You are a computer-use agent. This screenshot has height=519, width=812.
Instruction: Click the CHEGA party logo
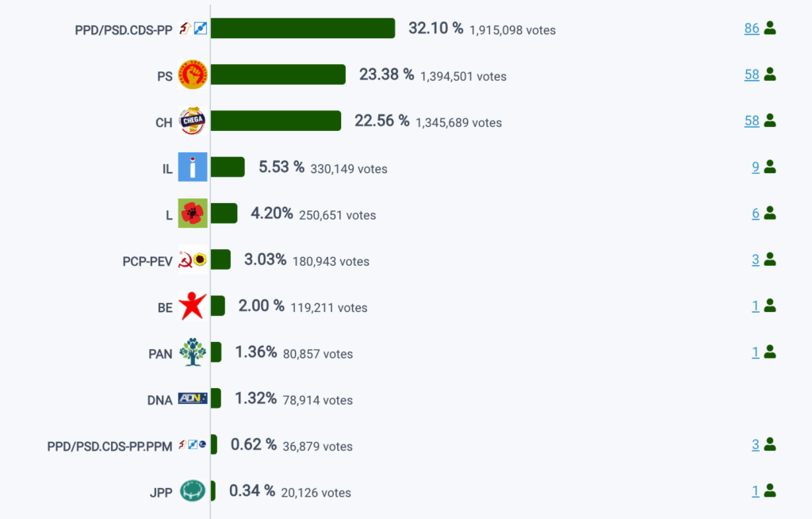pyautogui.click(x=193, y=121)
